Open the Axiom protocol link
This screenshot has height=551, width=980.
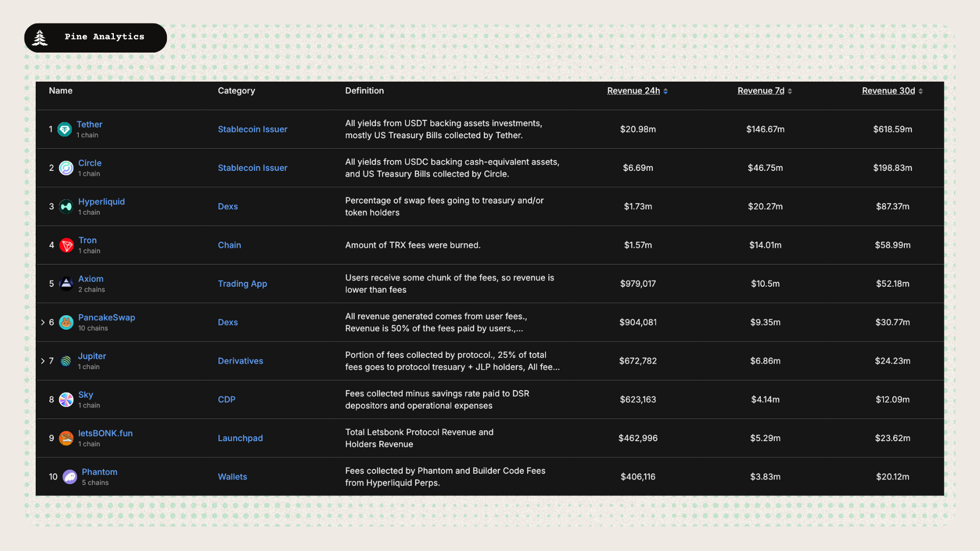(x=91, y=279)
